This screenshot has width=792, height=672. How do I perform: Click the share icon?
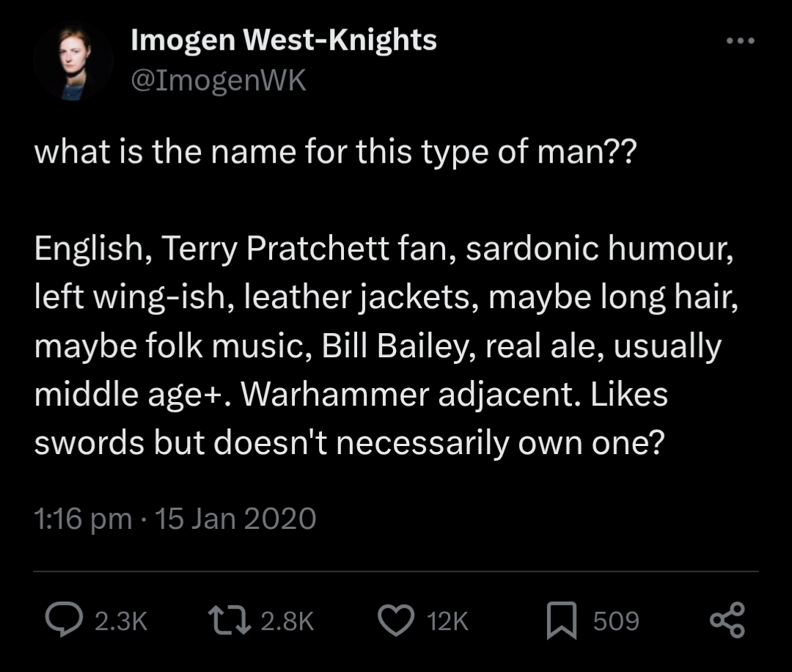pos(727,621)
